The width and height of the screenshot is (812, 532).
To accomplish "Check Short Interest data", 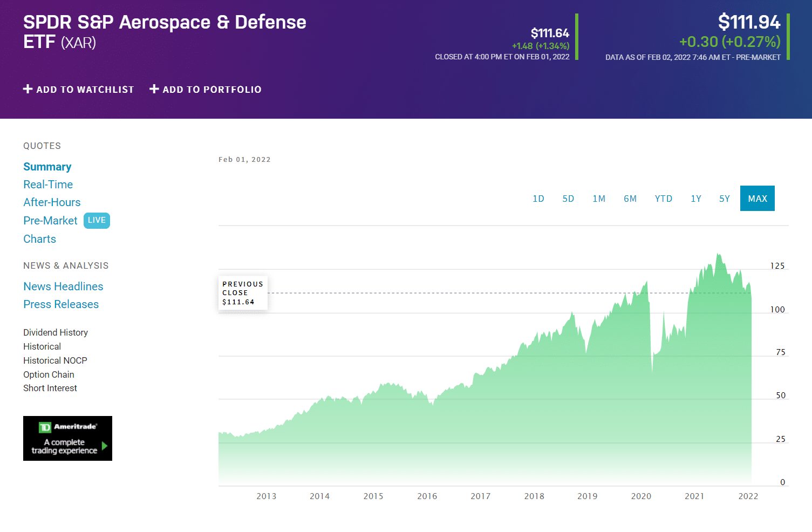I will pos(50,388).
